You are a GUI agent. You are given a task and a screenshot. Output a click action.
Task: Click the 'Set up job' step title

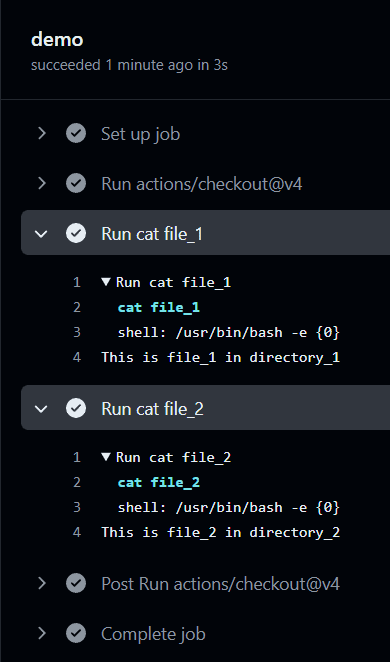click(141, 134)
